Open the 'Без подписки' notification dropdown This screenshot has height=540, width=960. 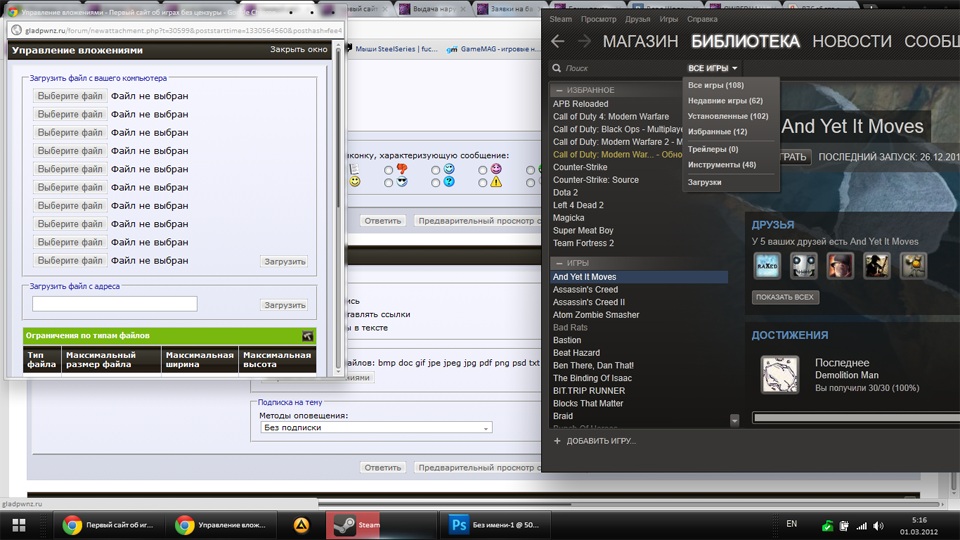point(377,427)
